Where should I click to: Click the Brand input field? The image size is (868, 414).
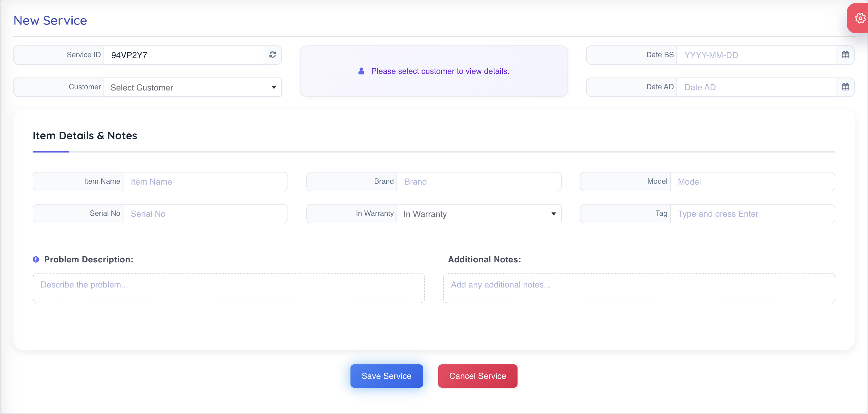coord(478,182)
